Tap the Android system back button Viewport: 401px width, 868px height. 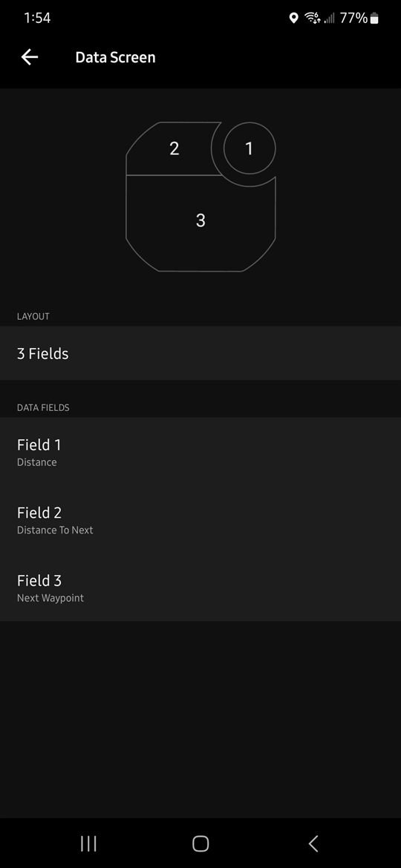point(313,844)
